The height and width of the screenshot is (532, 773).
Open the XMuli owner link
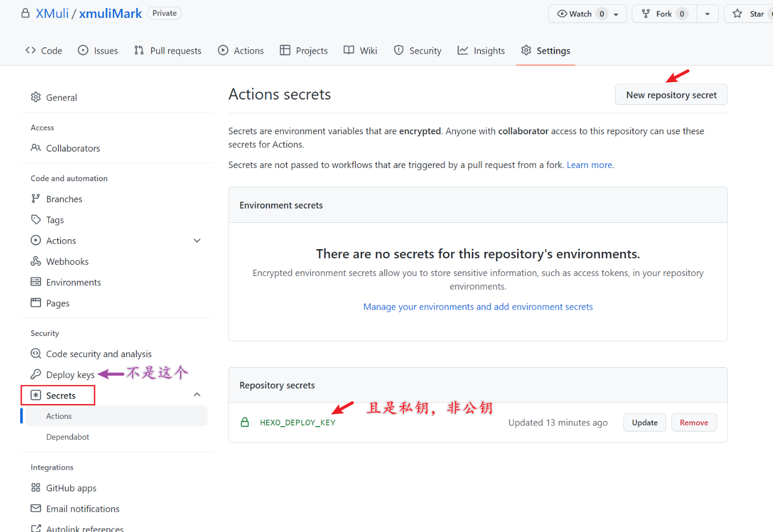[52, 13]
